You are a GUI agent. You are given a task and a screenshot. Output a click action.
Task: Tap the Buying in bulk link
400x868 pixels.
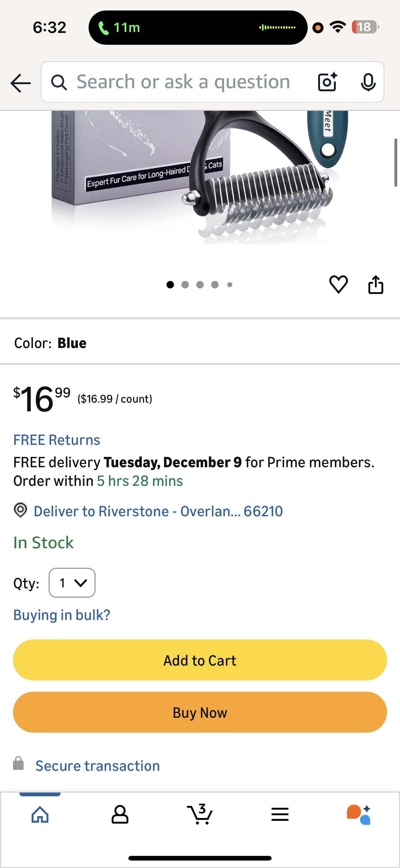click(x=62, y=615)
